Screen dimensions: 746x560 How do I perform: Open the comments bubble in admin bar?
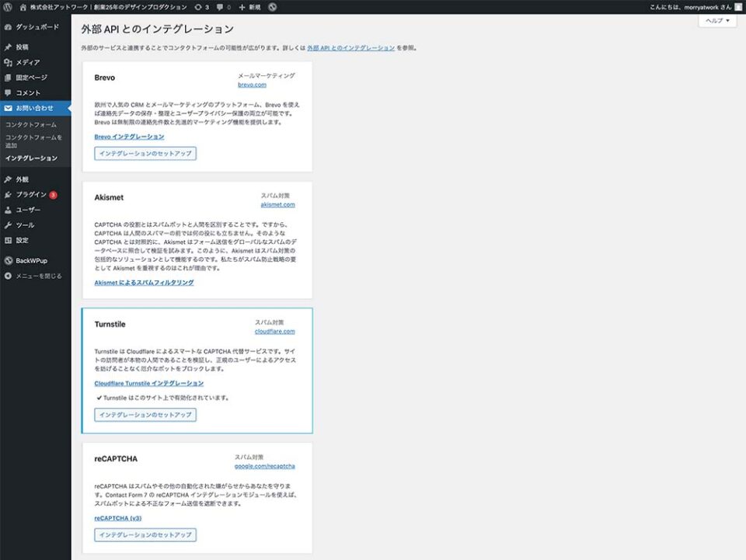tap(223, 7)
